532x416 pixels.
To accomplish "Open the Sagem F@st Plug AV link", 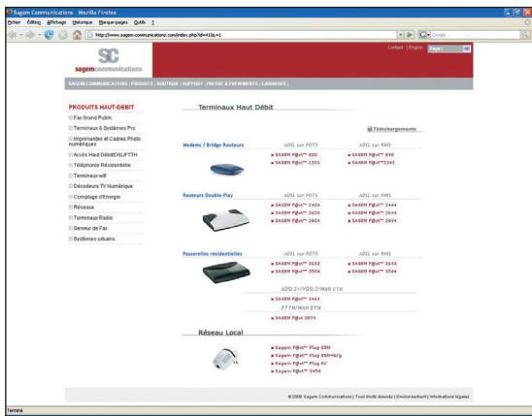I will pos(301,364).
